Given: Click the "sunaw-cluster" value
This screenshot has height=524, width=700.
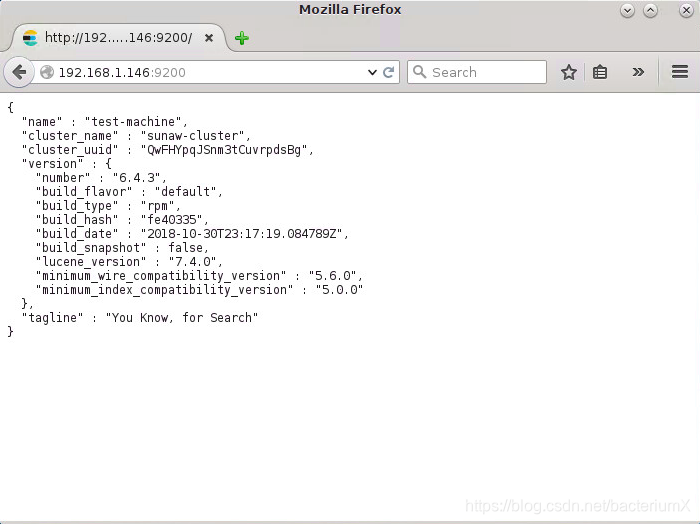Looking at the screenshot, I should pyautogui.click(x=192, y=136).
